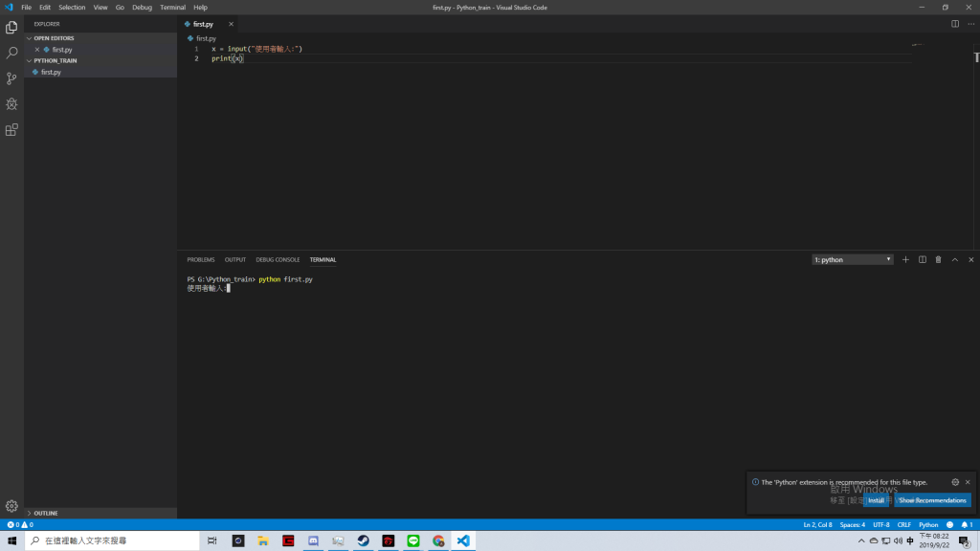Change file encoding UTF-8
Screen dimensions: 980x551
pyautogui.click(x=881, y=525)
